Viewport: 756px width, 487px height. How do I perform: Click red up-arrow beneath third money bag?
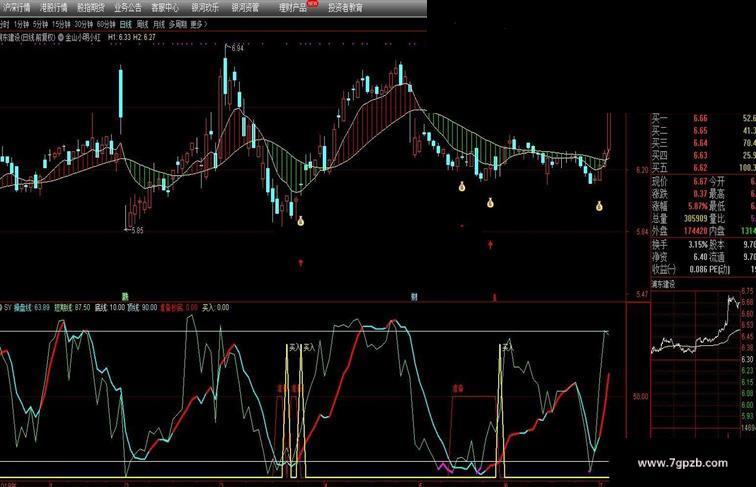[x=490, y=245]
